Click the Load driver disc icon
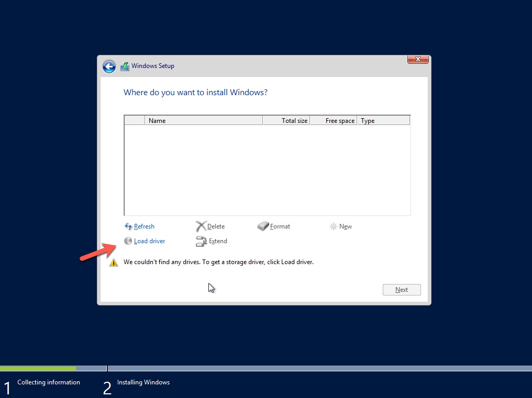Screen dimensions: 532x398 click(x=128, y=241)
